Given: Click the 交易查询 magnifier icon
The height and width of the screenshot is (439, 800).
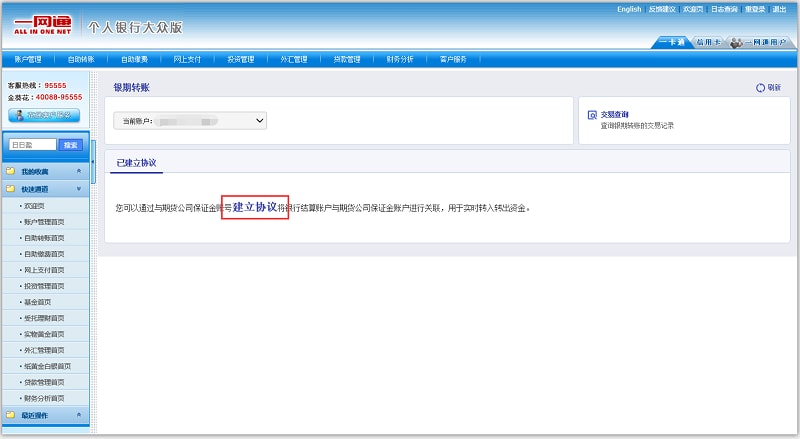Looking at the screenshot, I should coord(593,115).
